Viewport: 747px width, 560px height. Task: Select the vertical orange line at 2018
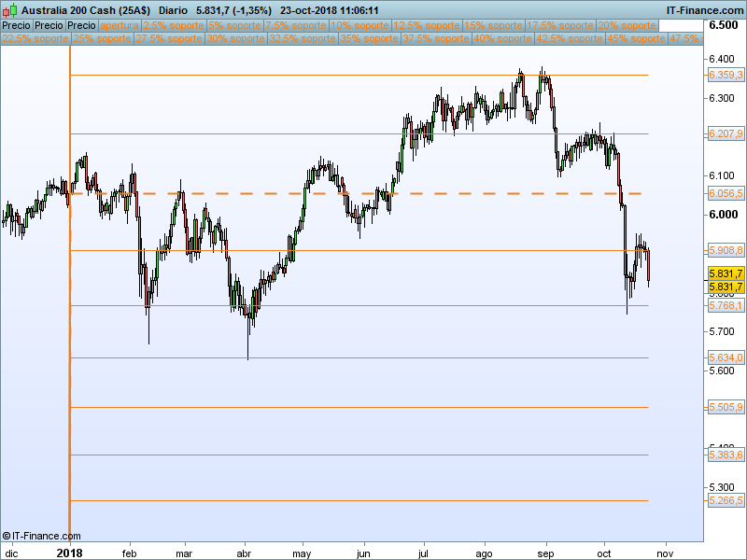70,294
